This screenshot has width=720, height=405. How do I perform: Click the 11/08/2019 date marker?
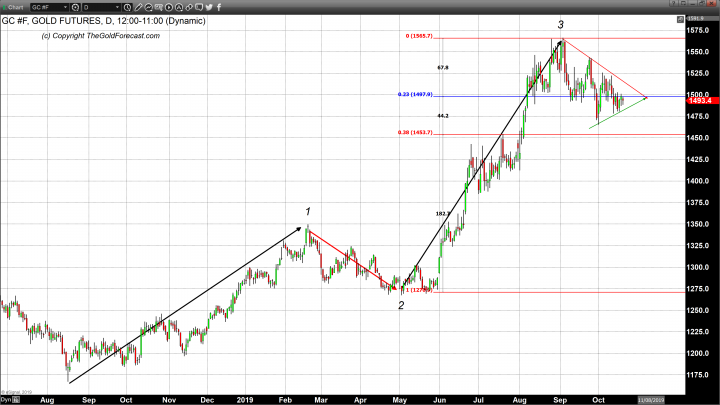point(651,400)
